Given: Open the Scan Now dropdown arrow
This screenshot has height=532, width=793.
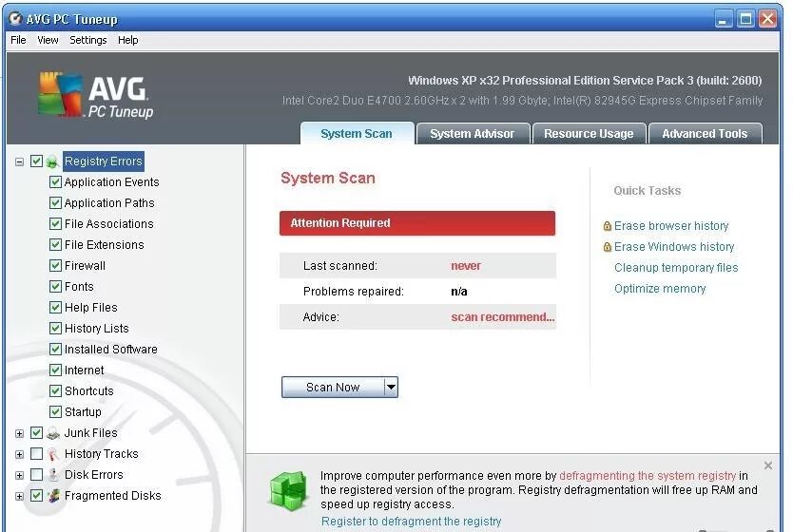Looking at the screenshot, I should click(391, 388).
